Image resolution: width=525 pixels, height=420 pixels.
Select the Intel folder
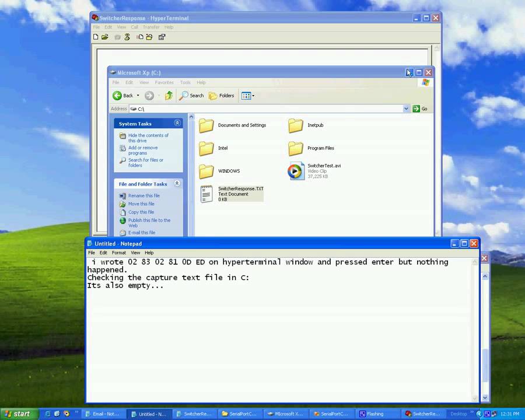coord(213,148)
